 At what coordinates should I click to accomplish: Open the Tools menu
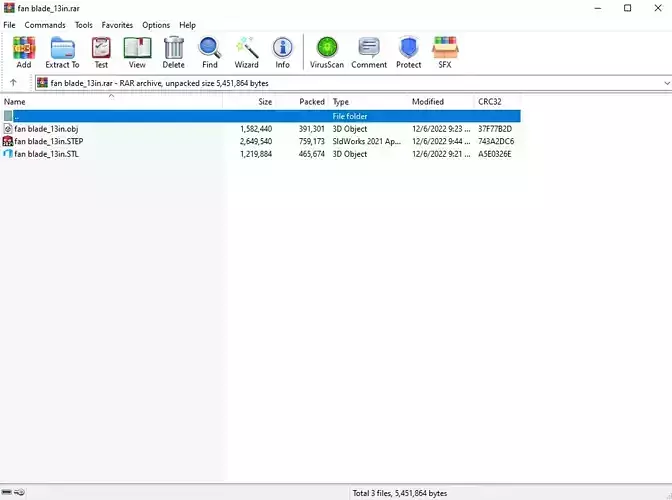tap(84, 25)
